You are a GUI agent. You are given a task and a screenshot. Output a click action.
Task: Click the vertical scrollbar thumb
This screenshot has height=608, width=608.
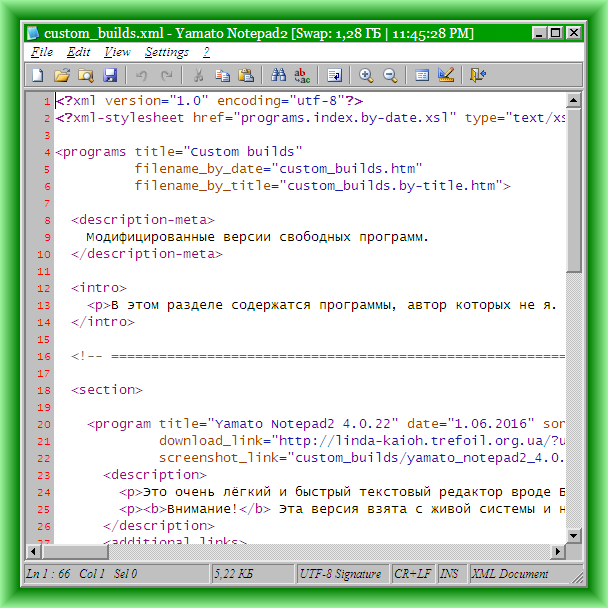(573, 190)
